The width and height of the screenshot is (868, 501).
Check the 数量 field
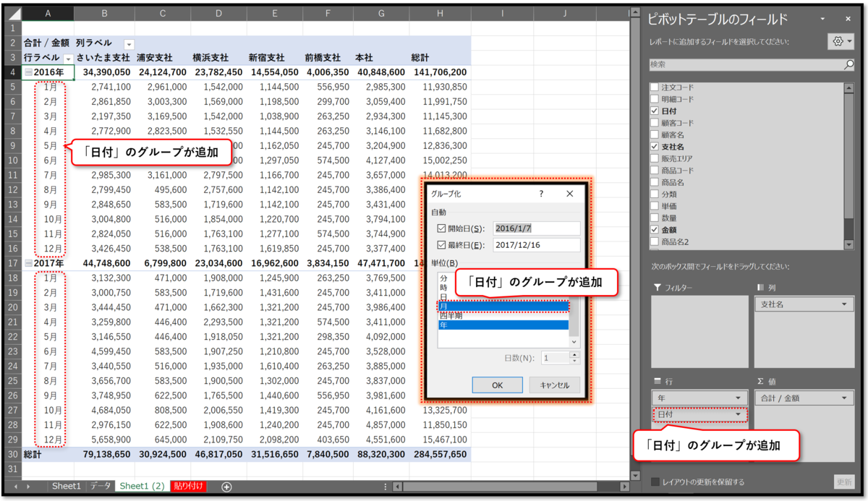point(655,218)
